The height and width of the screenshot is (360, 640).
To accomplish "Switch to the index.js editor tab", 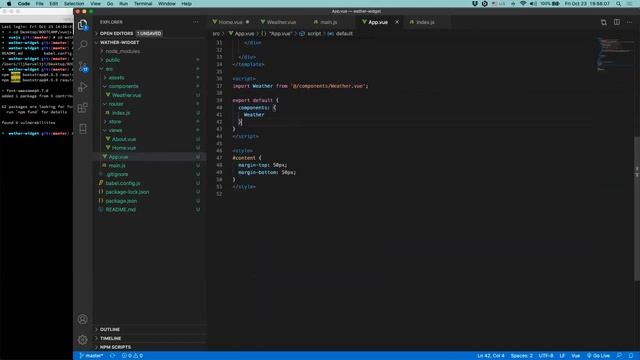I will click(x=425, y=22).
